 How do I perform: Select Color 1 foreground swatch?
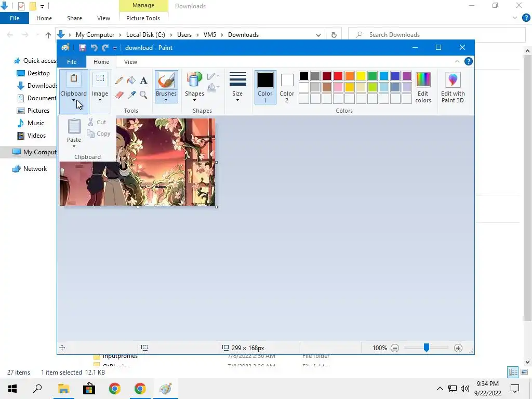(x=265, y=87)
